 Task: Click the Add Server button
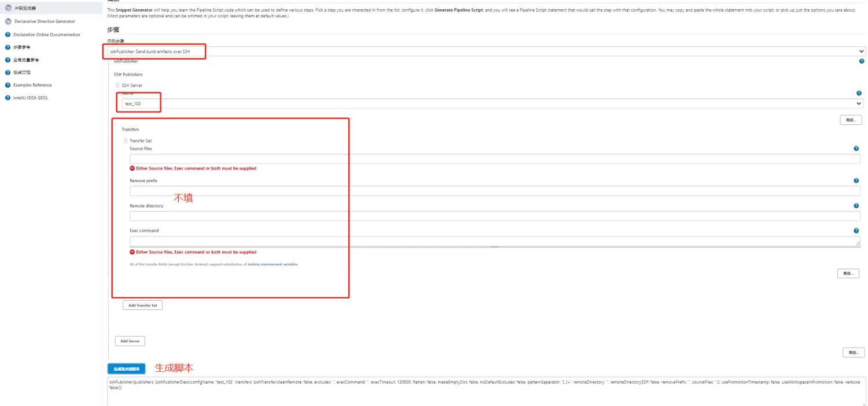pyautogui.click(x=130, y=341)
